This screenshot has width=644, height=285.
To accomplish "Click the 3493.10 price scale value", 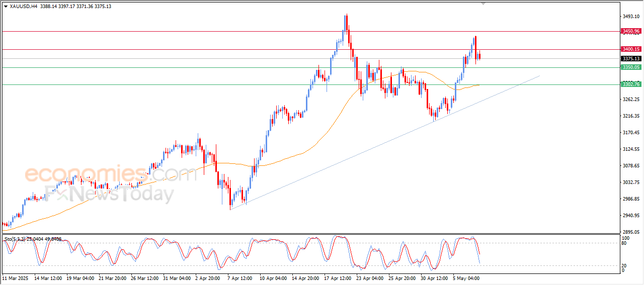I will tap(630, 17).
